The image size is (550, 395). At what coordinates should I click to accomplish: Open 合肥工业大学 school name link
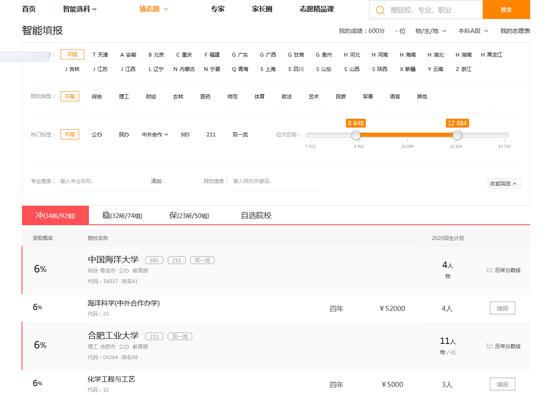click(x=113, y=336)
